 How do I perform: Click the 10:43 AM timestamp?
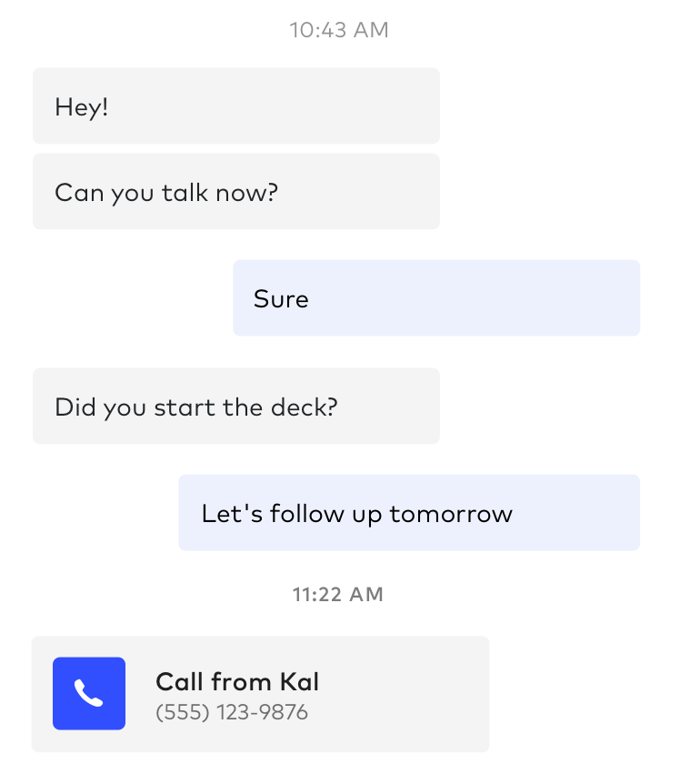[339, 30]
